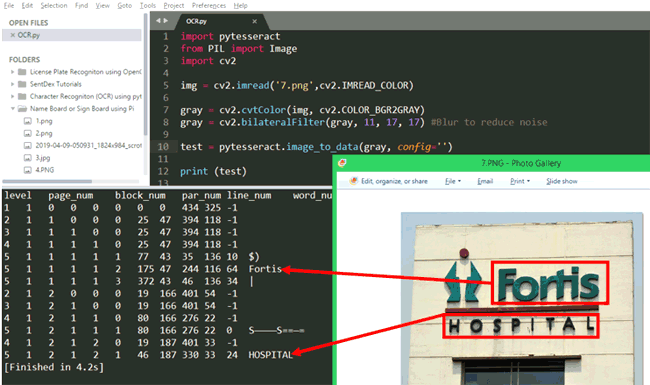Image resolution: width=650 pixels, height=385 pixels.
Task: Open the File menu in Sublime Text
Action: [9, 5]
